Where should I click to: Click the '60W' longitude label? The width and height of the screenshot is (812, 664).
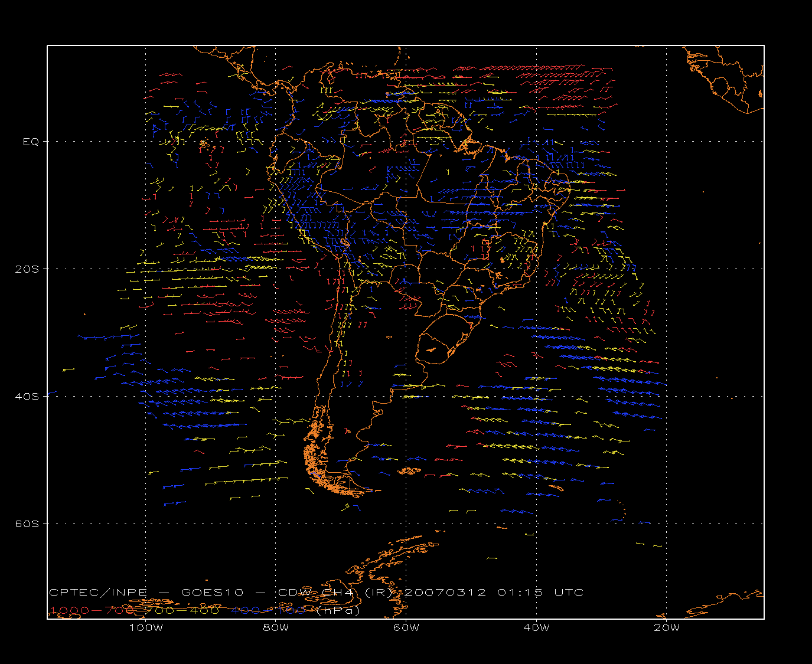[406, 628]
